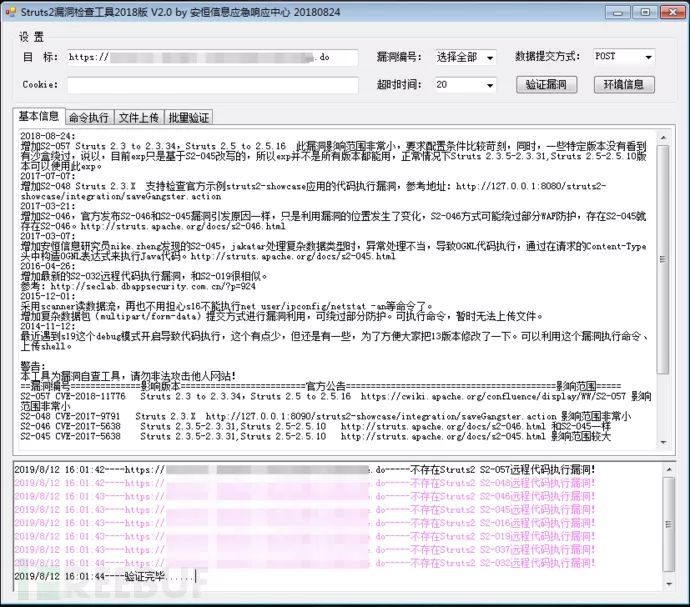The image size is (690, 607).
Task: Click the 警告: heading text
Action: pyautogui.click(x=33, y=366)
